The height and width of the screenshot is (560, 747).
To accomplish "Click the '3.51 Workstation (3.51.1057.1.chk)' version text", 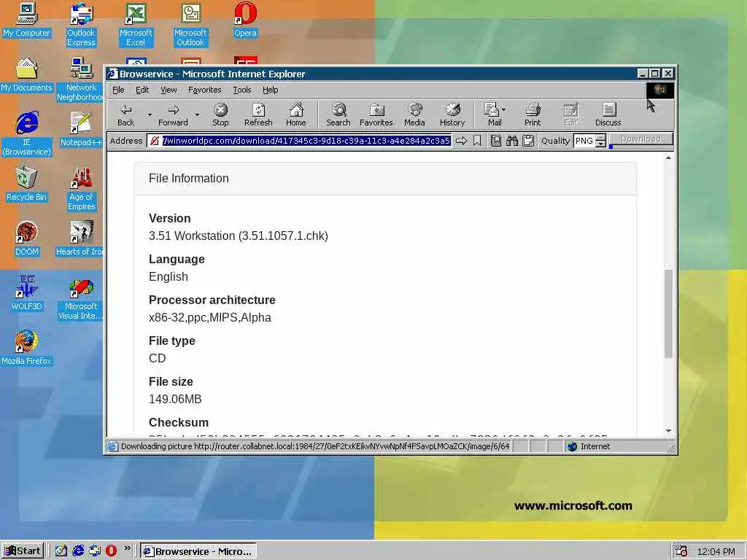I will [x=239, y=236].
